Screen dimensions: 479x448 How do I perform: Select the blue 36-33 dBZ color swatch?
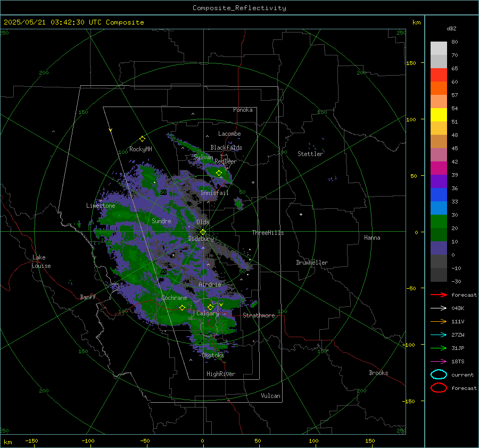pos(439,195)
